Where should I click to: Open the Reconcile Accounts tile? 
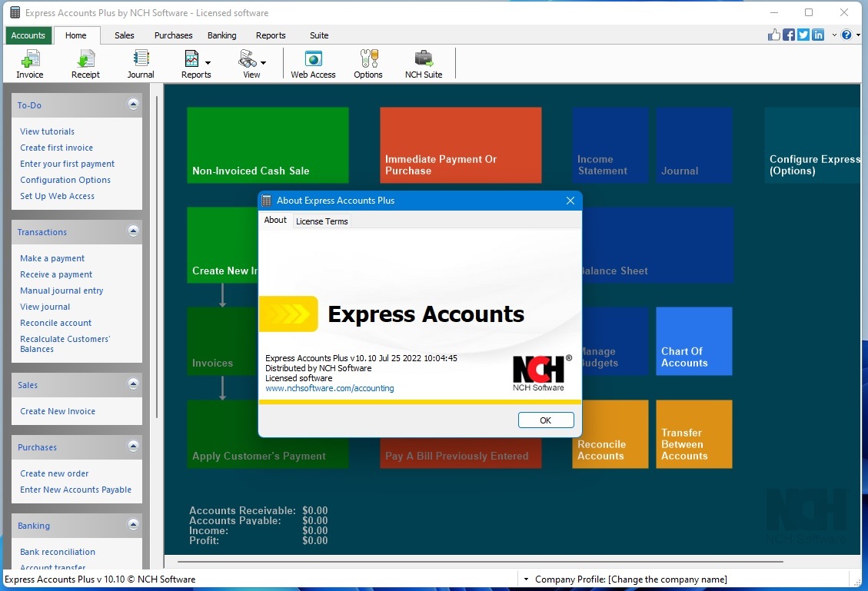(x=610, y=434)
